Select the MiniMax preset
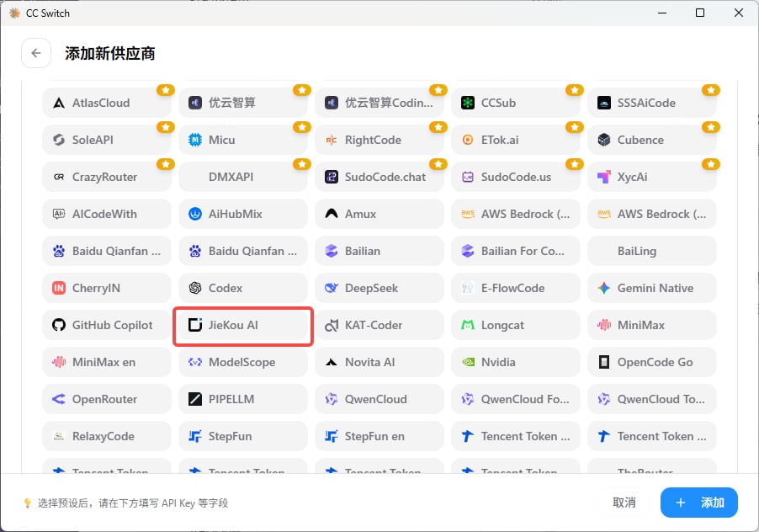 [652, 325]
